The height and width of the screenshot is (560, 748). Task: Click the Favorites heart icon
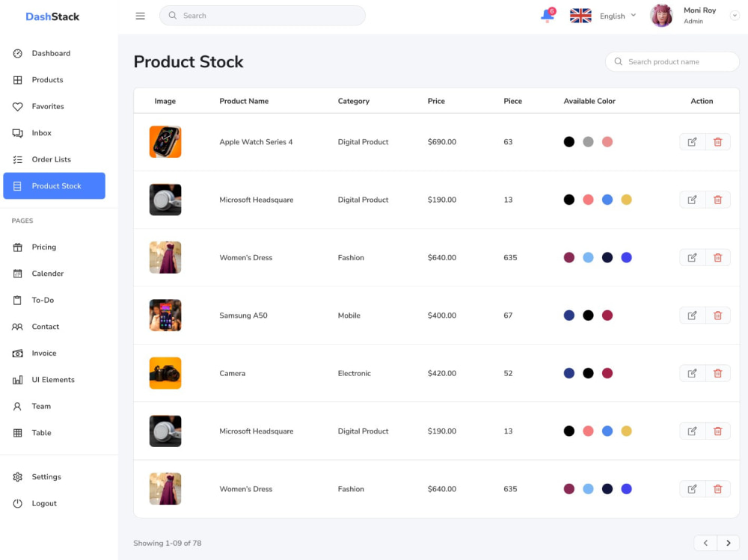pos(18,106)
